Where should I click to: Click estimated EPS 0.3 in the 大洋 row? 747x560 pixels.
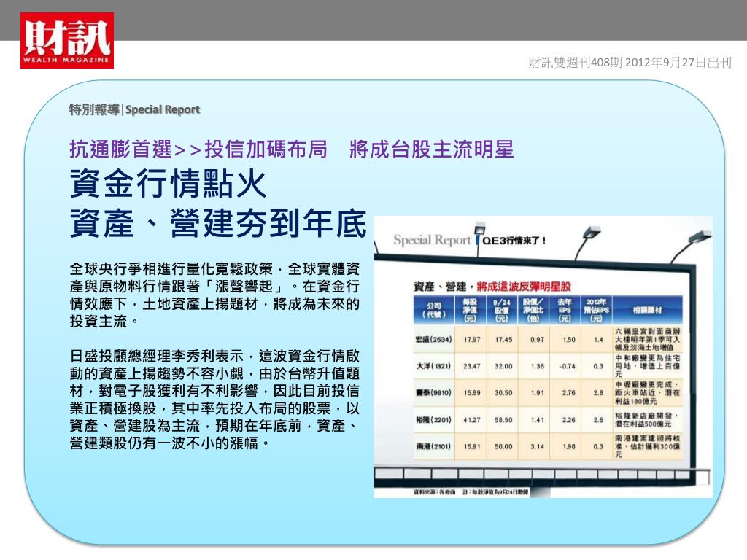coord(599,366)
